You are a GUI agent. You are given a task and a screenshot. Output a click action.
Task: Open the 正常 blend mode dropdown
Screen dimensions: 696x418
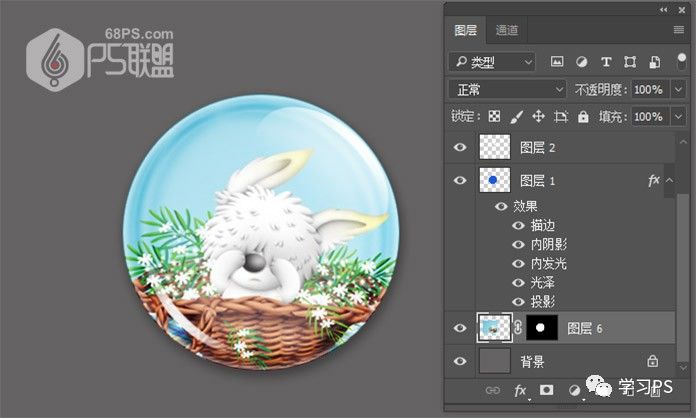click(506, 90)
